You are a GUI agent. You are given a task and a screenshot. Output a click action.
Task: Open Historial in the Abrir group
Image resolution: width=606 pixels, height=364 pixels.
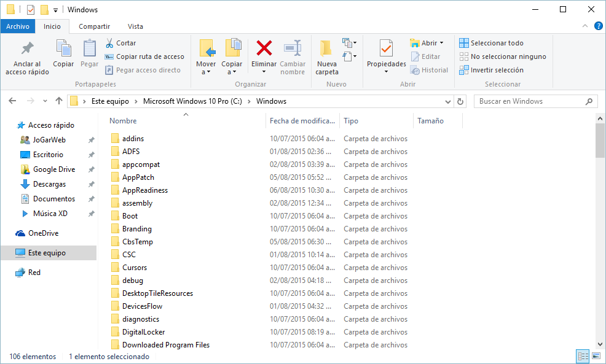(x=430, y=70)
